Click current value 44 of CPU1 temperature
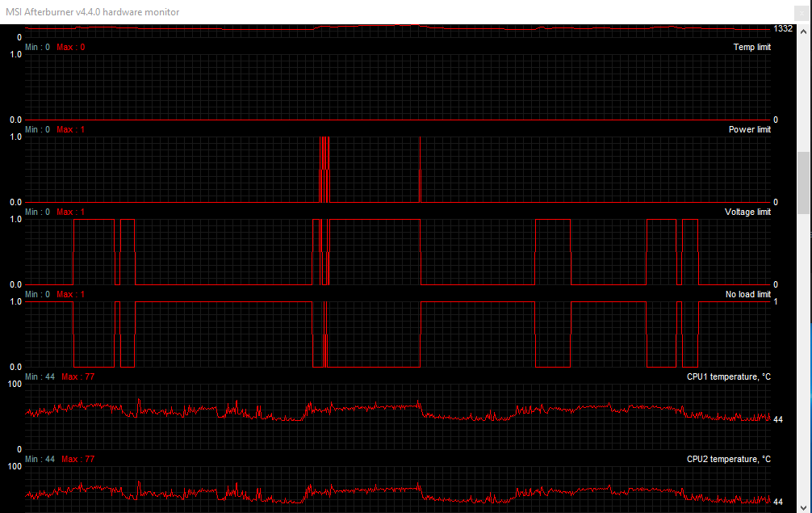 (778, 420)
